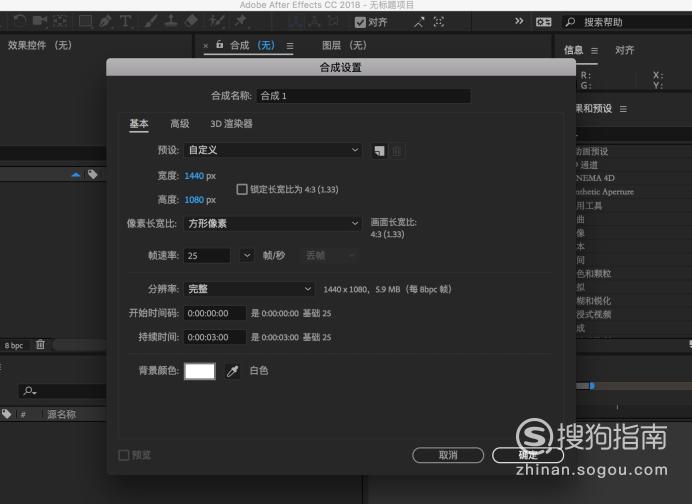Click the search help magnifier icon
The height and width of the screenshot is (504, 692).
pyautogui.click(x=570, y=22)
